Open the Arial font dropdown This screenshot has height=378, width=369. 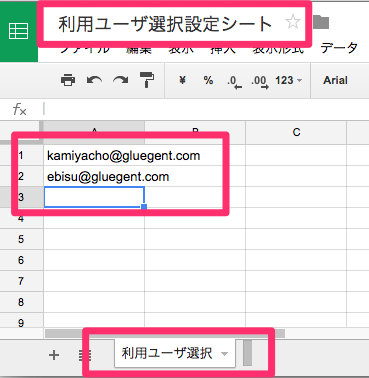pyautogui.click(x=335, y=80)
